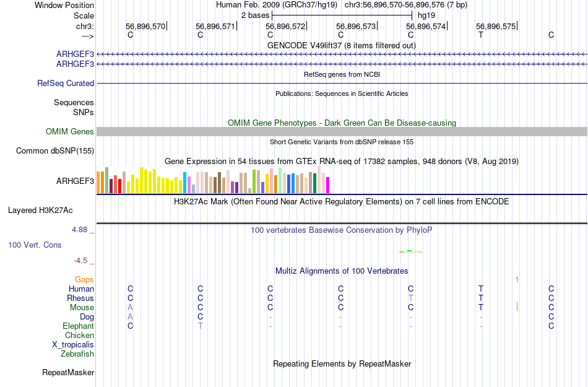Open the RefSeq Curated track label
Screen dimensions: 588x387
point(66,83)
